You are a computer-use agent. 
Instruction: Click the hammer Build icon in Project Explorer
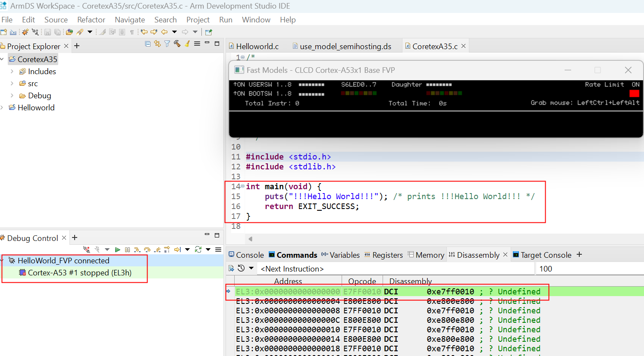pyautogui.click(x=177, y=44)
